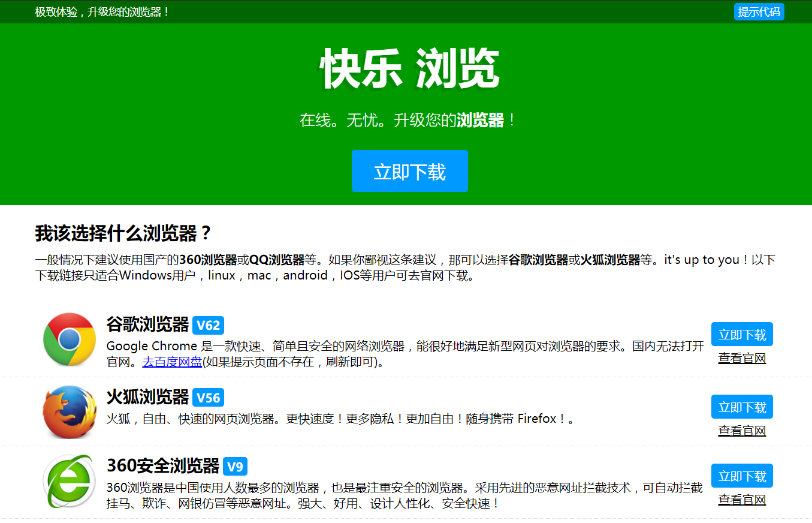Click the Firefox logo icon
Image resolution: width=812 pixels, height=523 pixels.
pos(70,412)
